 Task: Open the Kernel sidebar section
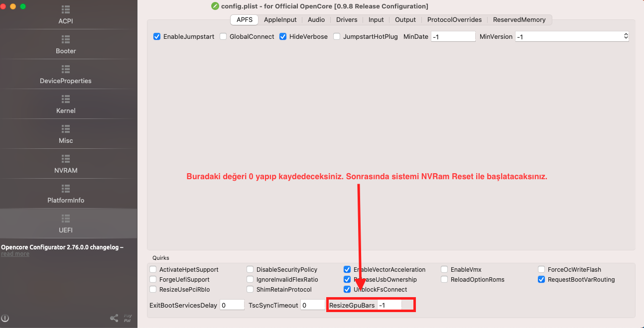pyautogui.click(x=66, y=105)
